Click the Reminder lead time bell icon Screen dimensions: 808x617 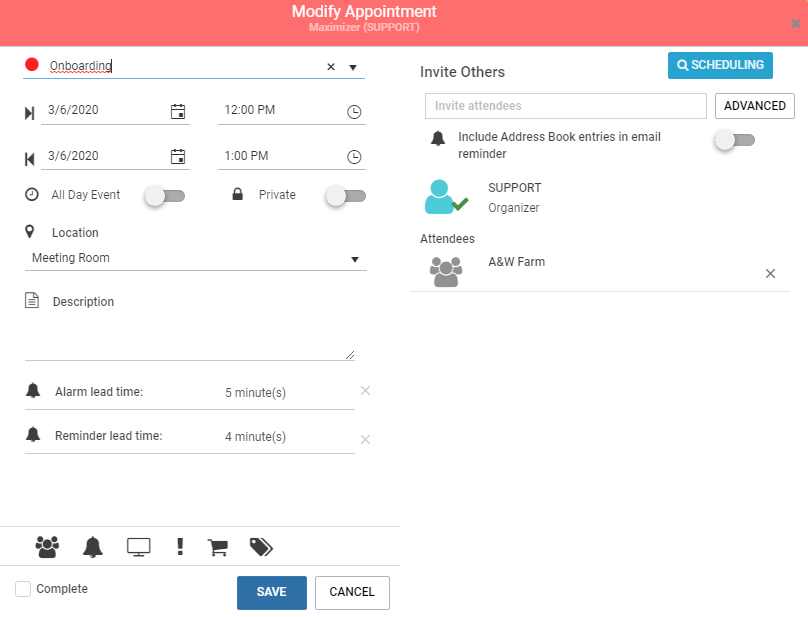click(33, 435)
